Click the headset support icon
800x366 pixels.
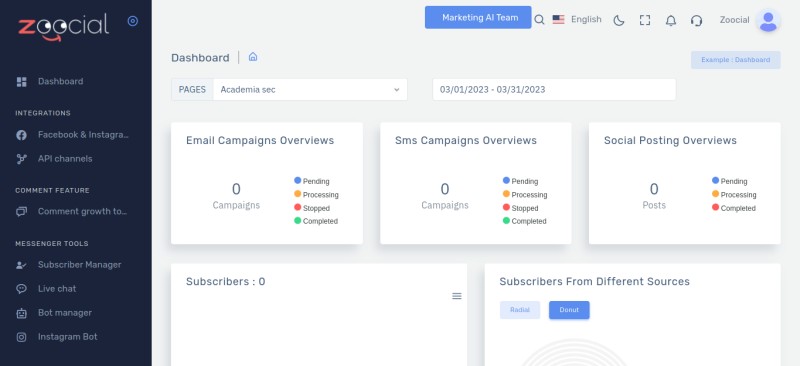(x=696, y=20)
